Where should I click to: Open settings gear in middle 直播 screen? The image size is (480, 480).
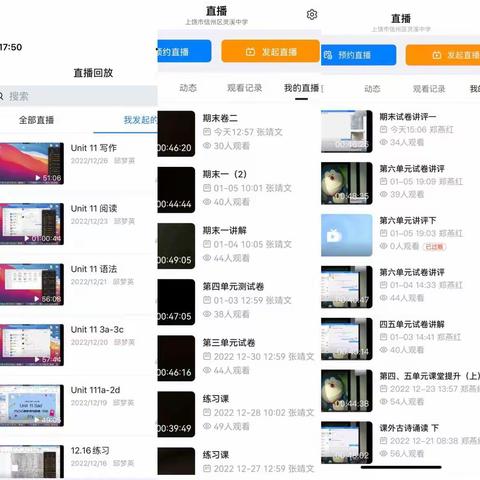coord(312,15)
